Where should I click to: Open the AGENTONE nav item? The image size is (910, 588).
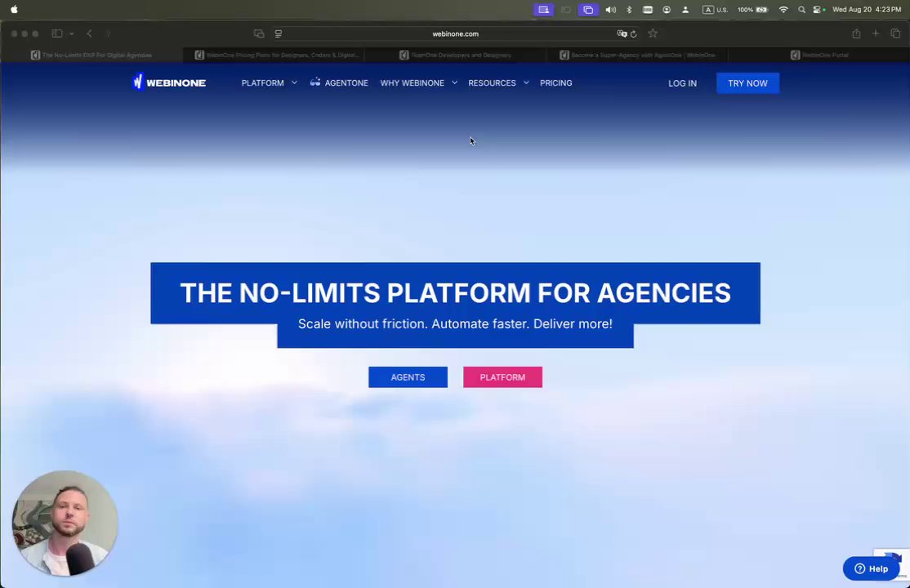(346, 83)
